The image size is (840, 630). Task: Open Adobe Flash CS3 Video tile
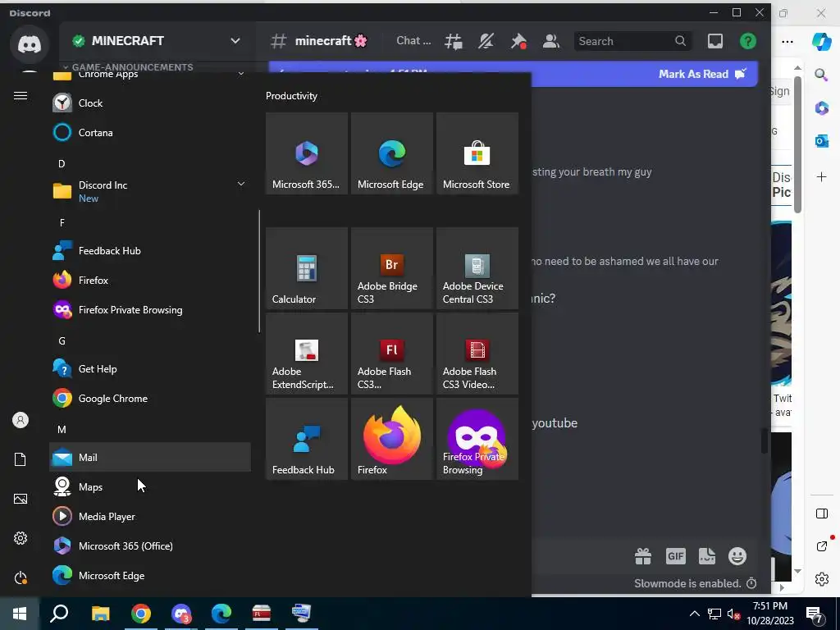(x=477, y=354)
